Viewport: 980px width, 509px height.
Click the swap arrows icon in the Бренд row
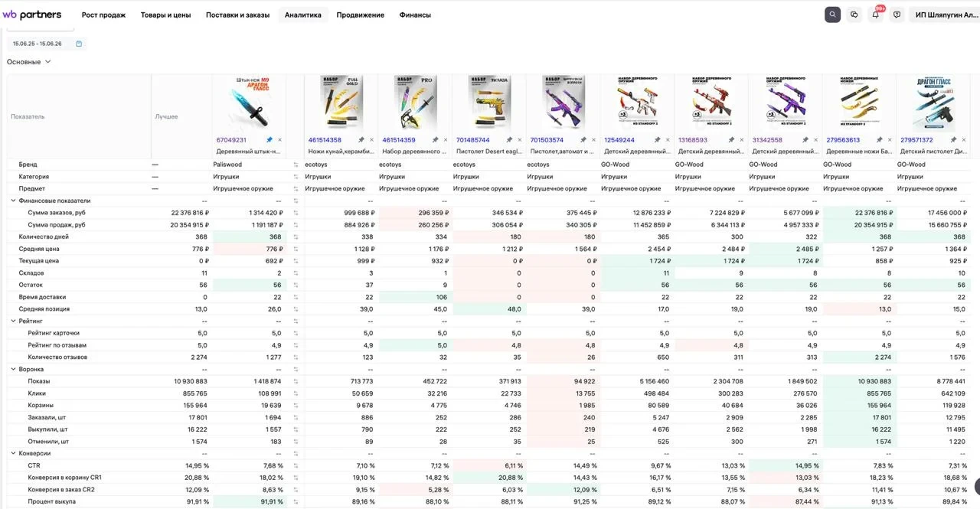[x=296, y=165]
